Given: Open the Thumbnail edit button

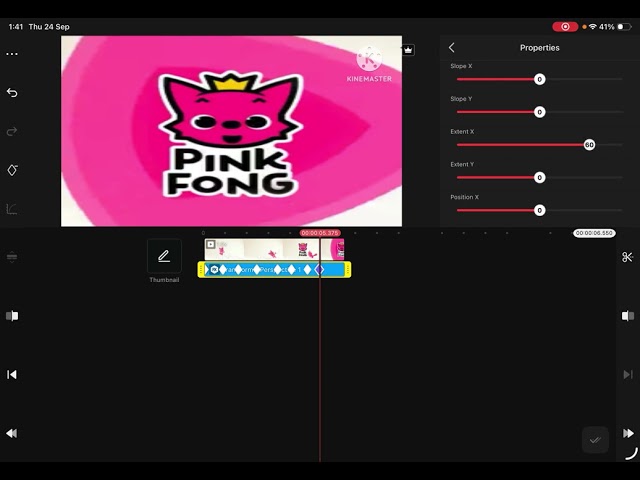Looking at the screenshot, I should point(164,256).
